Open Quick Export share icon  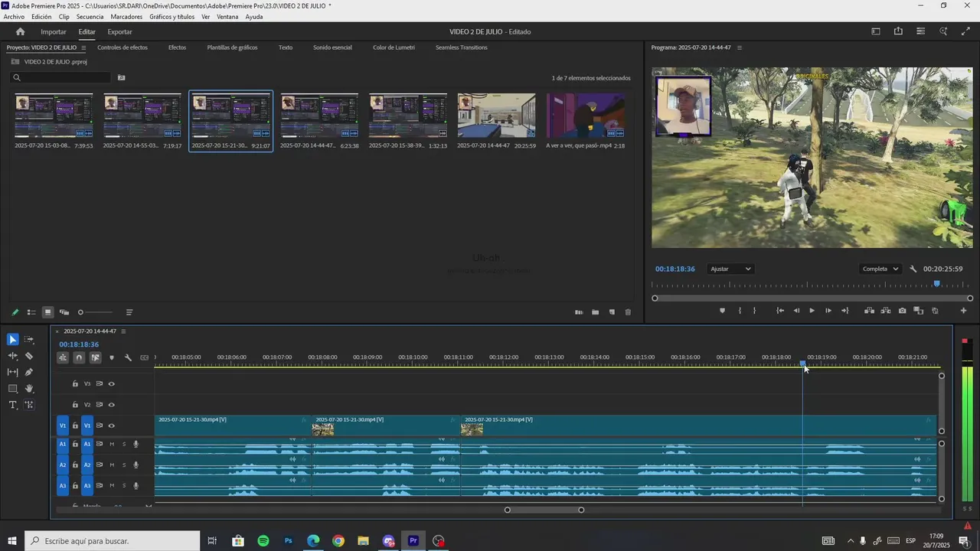[898, 31]
